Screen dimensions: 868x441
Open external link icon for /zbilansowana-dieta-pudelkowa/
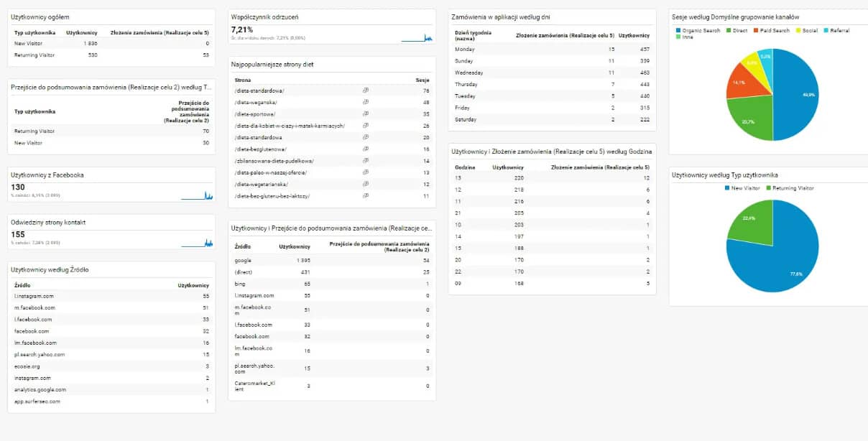[x=366, y=161]
